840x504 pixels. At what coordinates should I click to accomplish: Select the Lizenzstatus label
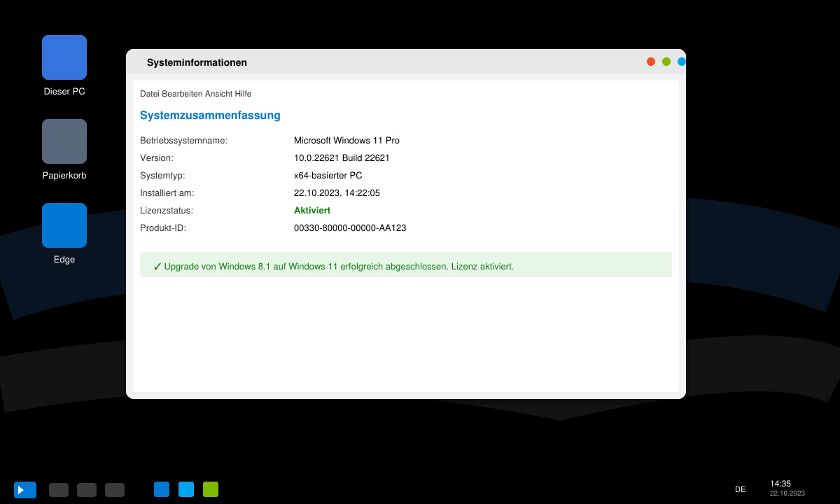pos(167,211)
